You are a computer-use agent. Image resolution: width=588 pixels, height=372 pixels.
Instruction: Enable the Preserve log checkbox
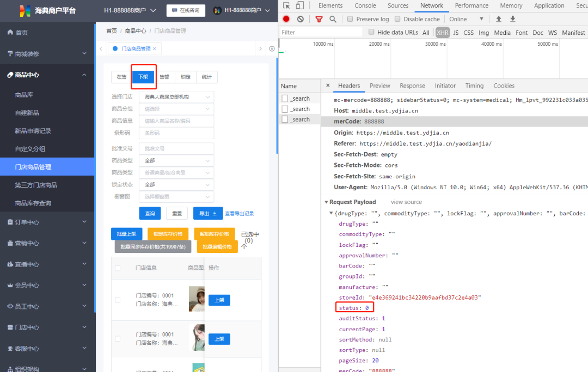[350, 18]
